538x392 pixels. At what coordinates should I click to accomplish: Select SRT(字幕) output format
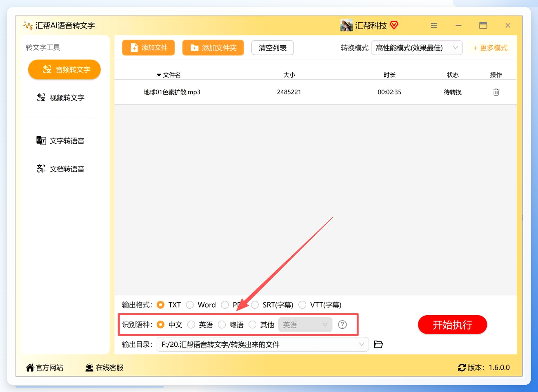(x=255, y=305)
